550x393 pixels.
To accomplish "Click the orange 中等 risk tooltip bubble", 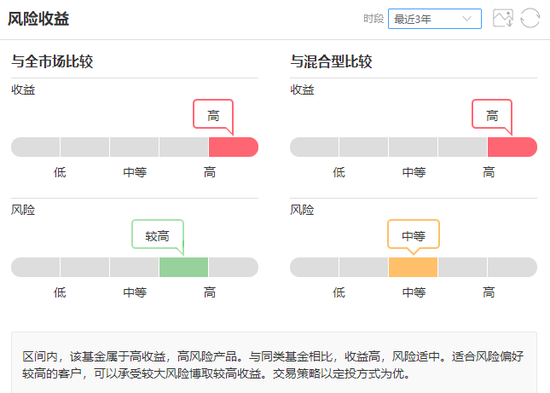I will tap(413, 234).
